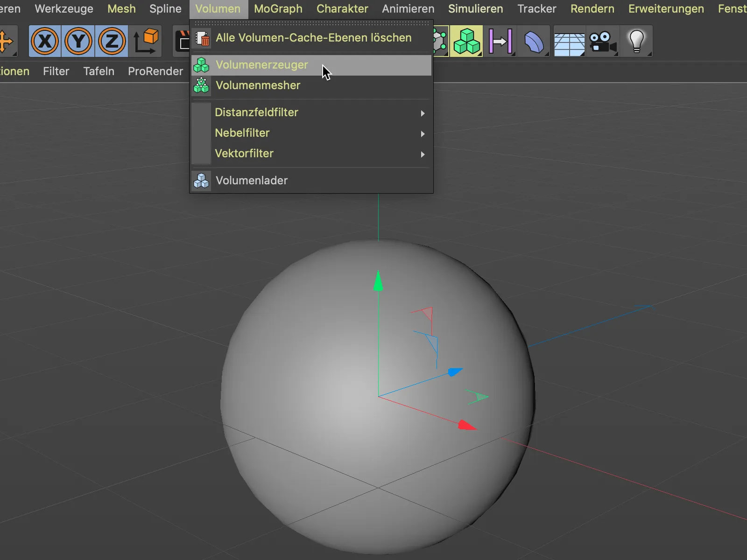Click the coordinate system cube icon

146,42
